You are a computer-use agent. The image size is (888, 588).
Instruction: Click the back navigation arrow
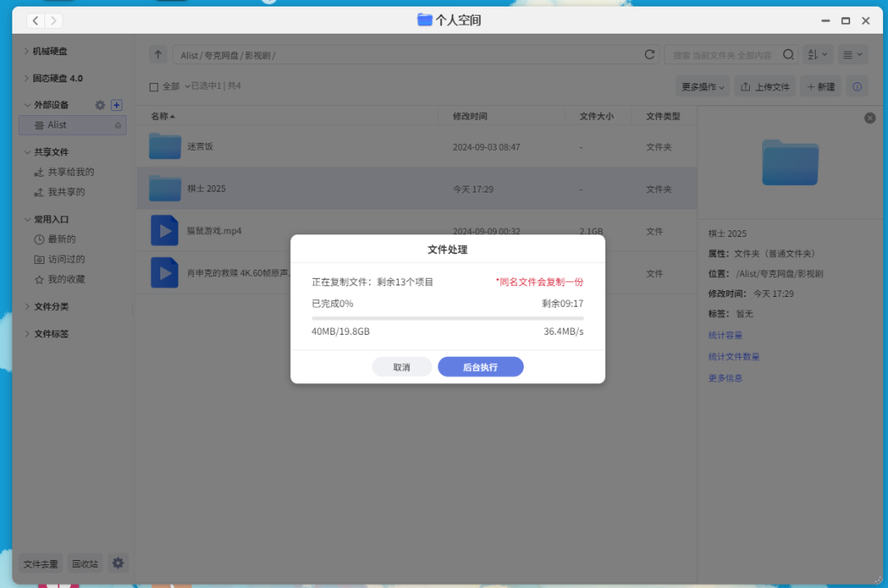click(x=35, y=20)
